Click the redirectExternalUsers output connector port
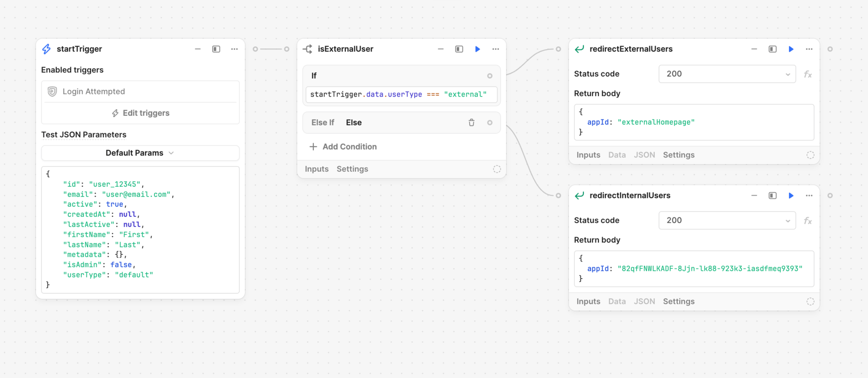The height and width of the screenshot is (378, 868). pos(830,49)
